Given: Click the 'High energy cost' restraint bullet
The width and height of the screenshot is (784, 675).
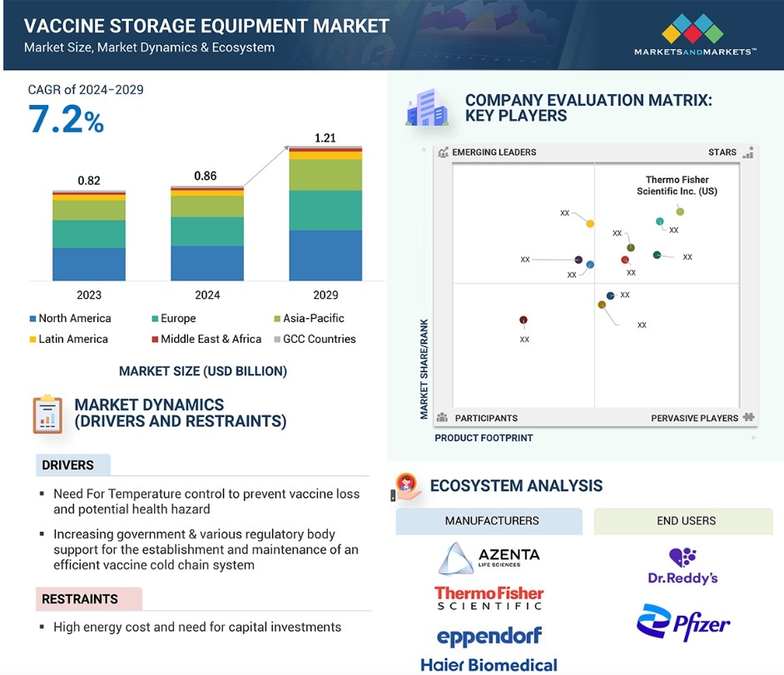Looking at the screenshot, I should point(197,627).
